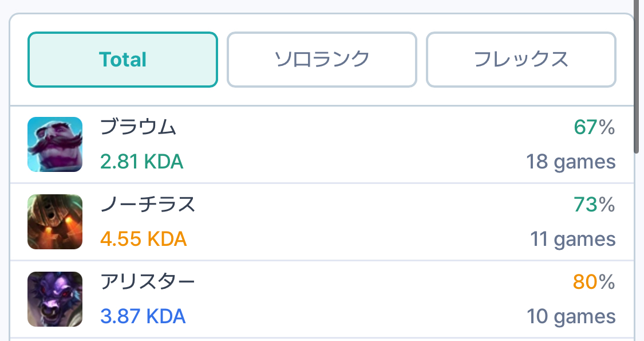Click the 3.87 KDA value

coord(143,316)
